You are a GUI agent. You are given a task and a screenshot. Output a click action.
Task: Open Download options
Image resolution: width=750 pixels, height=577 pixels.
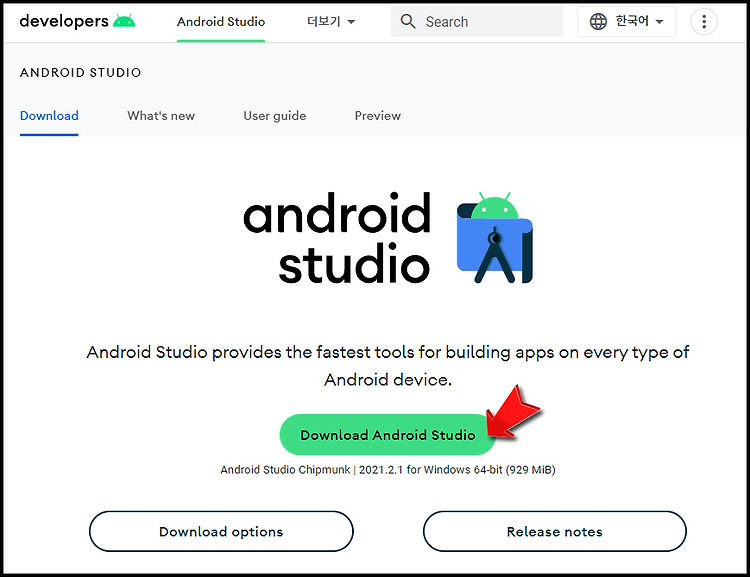pos(221,532)
